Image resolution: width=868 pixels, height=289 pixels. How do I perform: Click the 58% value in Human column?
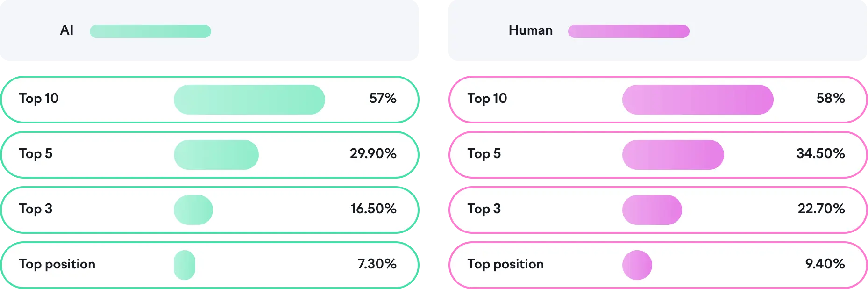[830, 99]
